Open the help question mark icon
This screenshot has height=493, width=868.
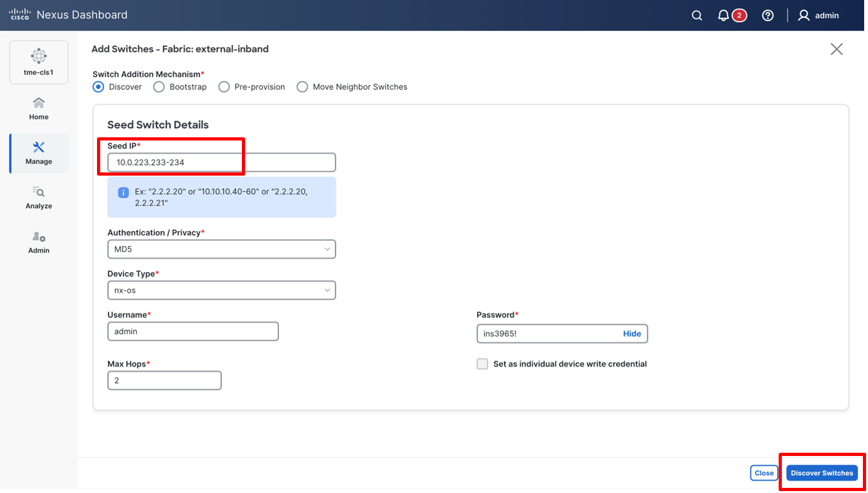768,15
